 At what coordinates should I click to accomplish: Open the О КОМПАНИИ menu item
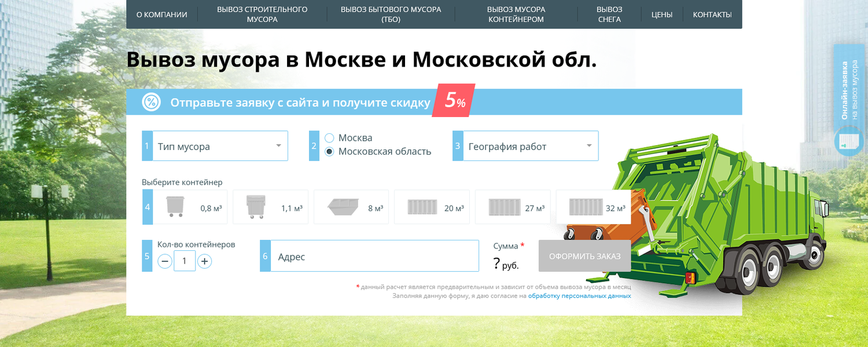click(161, 14)
